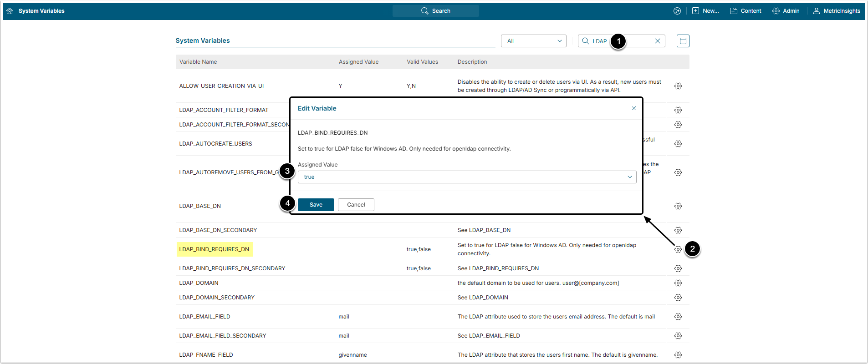Open the New... menu
Image resolution: width=868 pixels, height=364 pixels.
(x=705, y=11)
